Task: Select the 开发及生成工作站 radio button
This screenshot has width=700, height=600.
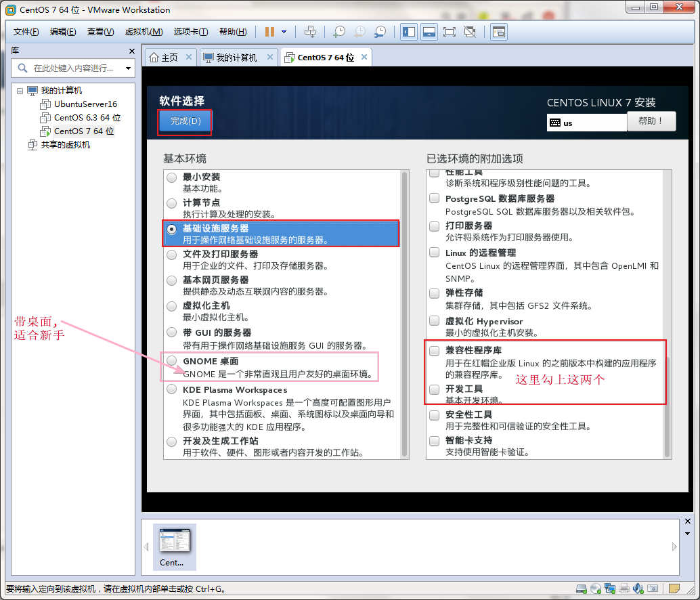Action: 172,442
